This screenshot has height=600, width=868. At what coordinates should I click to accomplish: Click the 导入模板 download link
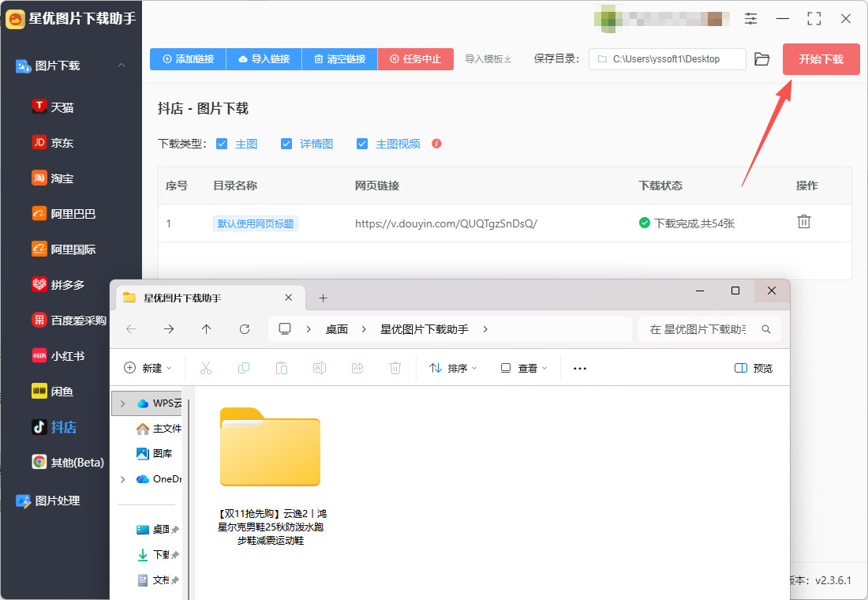pos(488,58)
